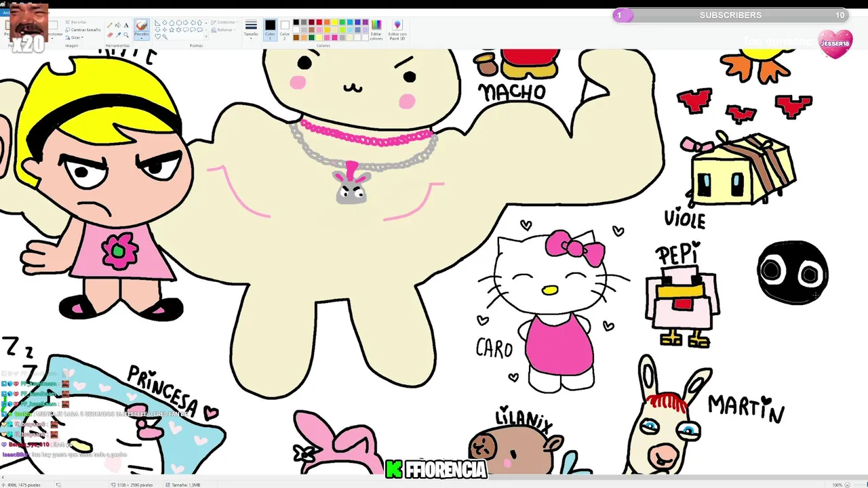Pick the magenta custom color swatch
The height and width of the screenshot is (488, 868).
point(335,37)
